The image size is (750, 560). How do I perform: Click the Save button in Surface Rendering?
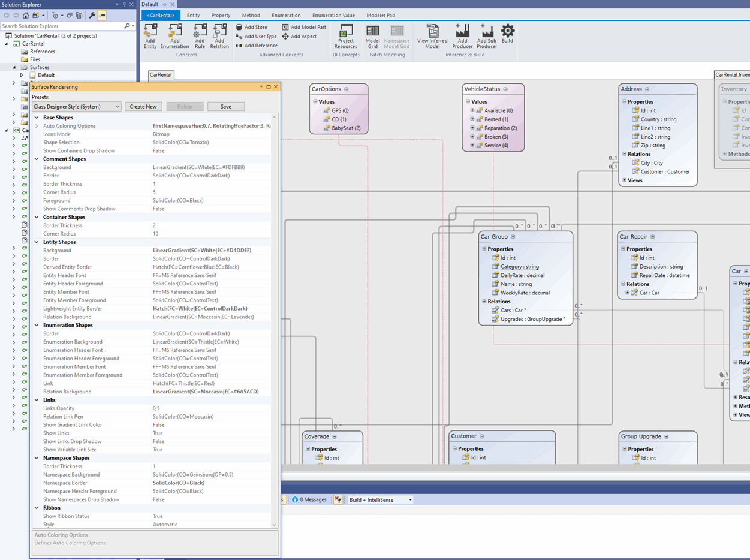click(x=225, y=107)
